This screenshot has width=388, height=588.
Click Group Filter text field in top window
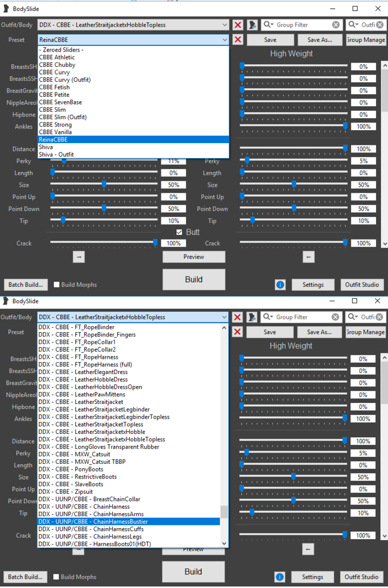[303, 24]
